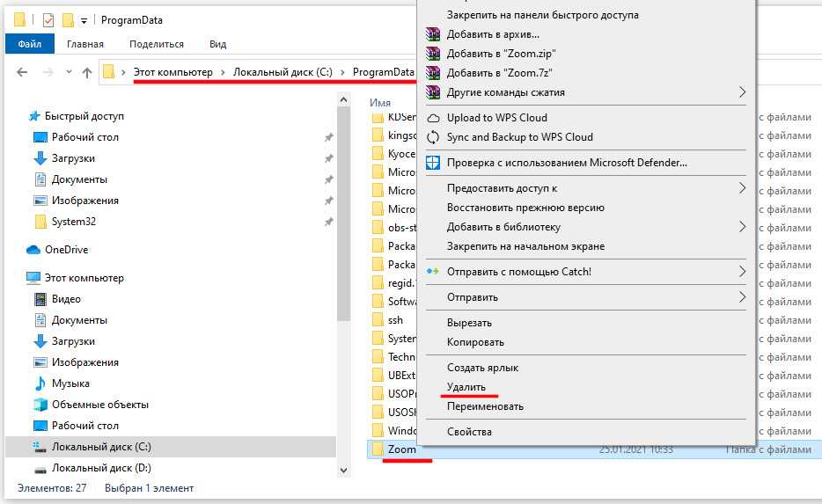Image resolution: width=822 pixels, height=504 pixels.
Task: Click the navigation pane vertical scrollbar
Action: [x=344, y=264]
